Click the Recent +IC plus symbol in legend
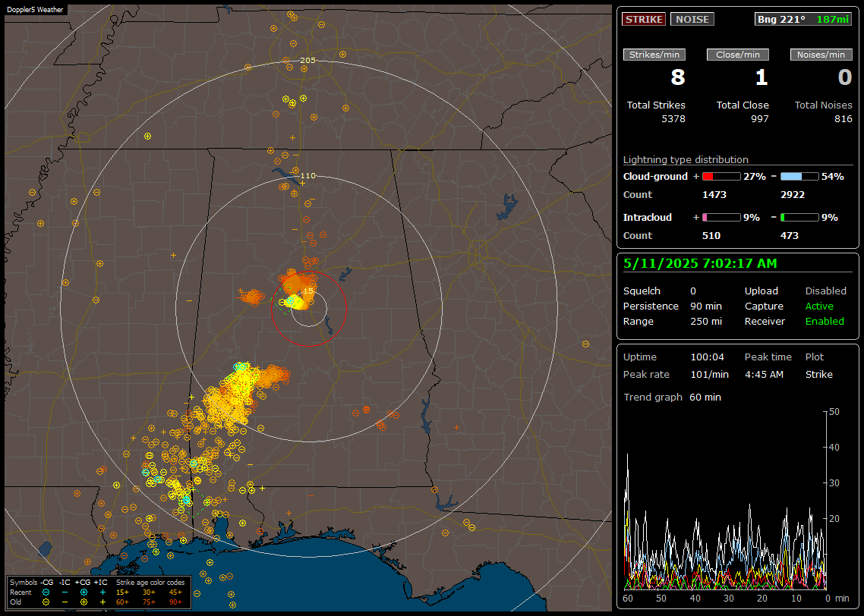Screen dimensions: 864x616 click(102, 592)
